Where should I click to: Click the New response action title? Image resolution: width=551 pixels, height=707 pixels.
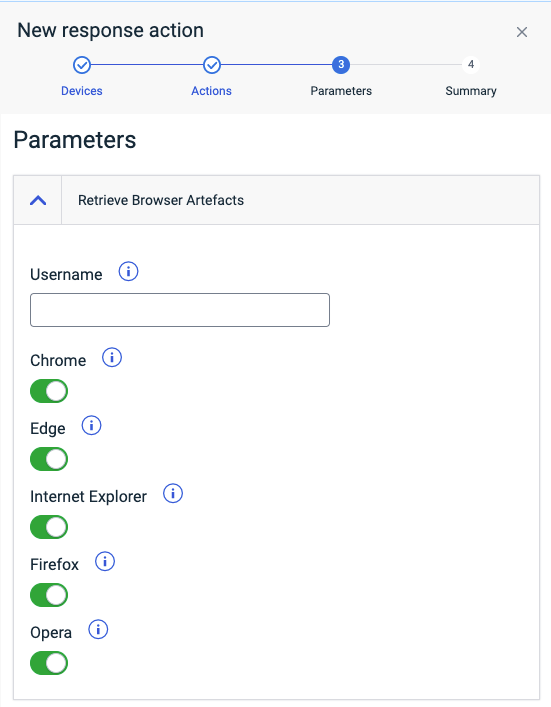click(110, 31)
